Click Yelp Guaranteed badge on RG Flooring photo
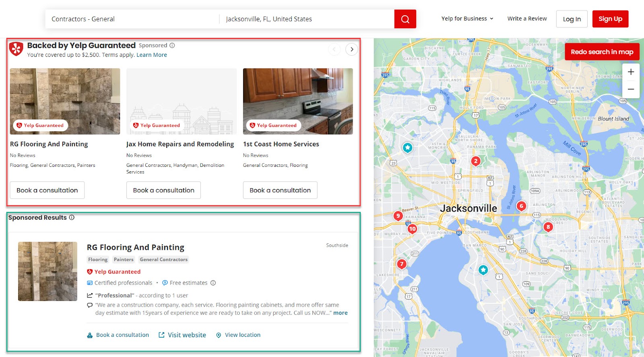Screen dimensions: 644x357 point(40,125)
